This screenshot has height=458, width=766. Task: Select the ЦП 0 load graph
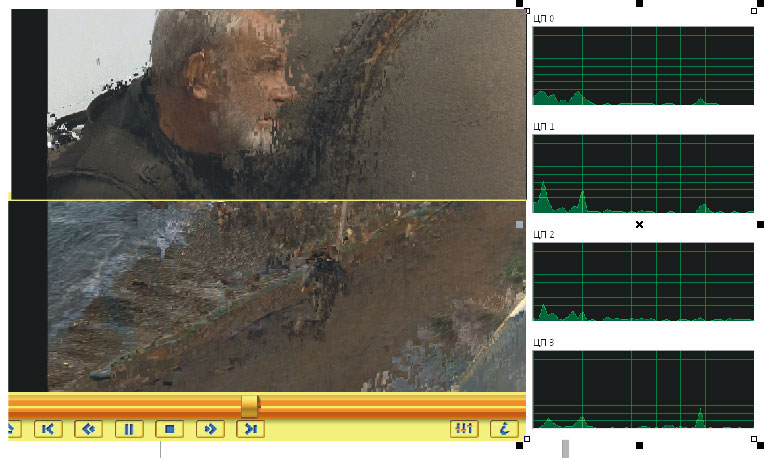(643, 66)
